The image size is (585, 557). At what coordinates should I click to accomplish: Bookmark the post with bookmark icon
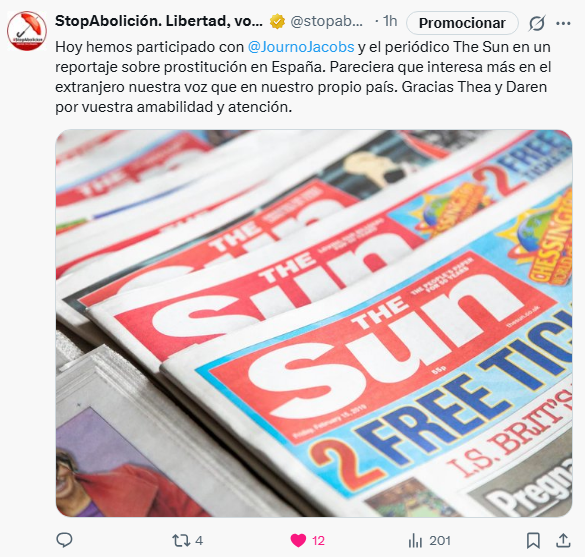tap(533, 541)
